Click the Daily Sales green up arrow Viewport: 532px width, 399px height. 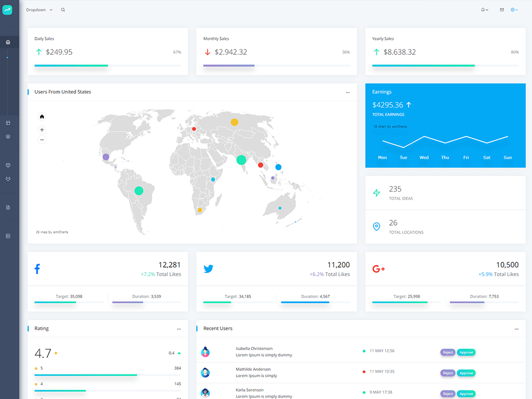pos(39,52)
